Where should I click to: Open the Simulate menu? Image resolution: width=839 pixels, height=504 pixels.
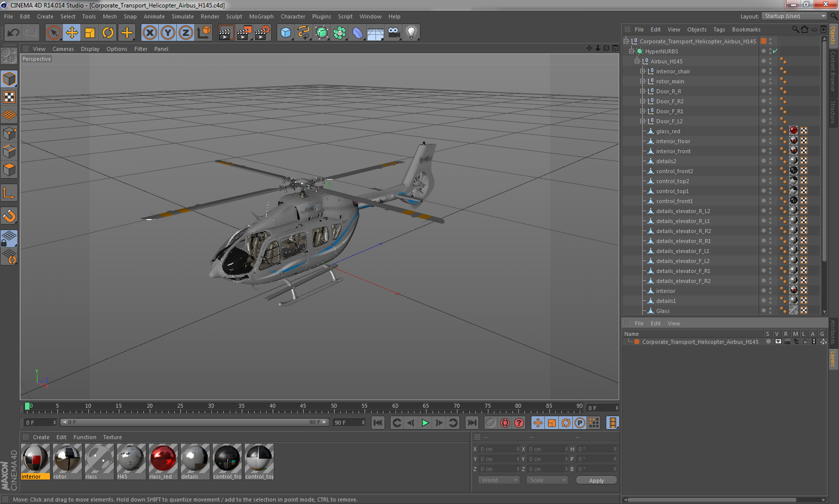(x=183, y=16)
